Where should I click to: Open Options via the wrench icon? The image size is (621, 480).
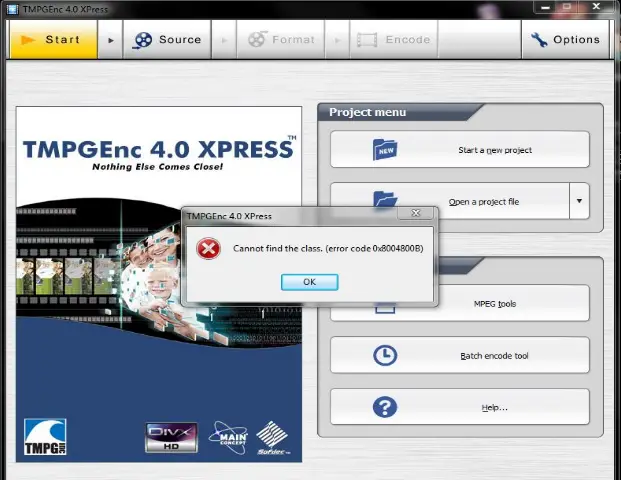pos(539,40)
